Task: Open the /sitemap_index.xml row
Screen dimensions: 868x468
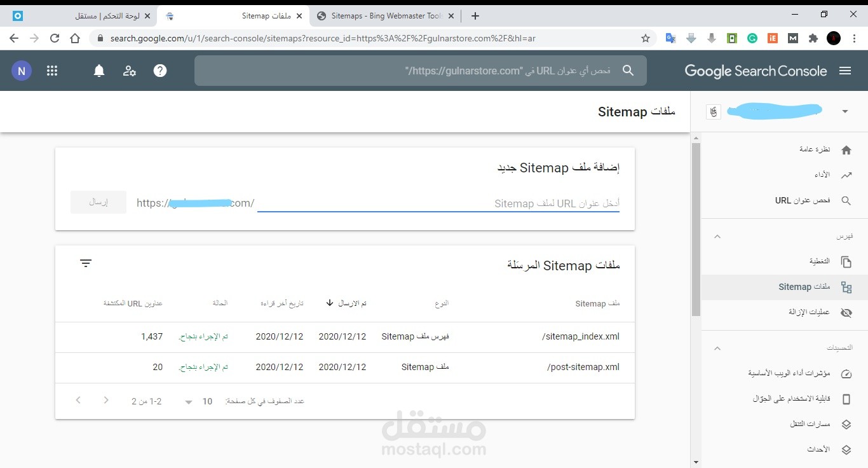Action: pos(345,337)
